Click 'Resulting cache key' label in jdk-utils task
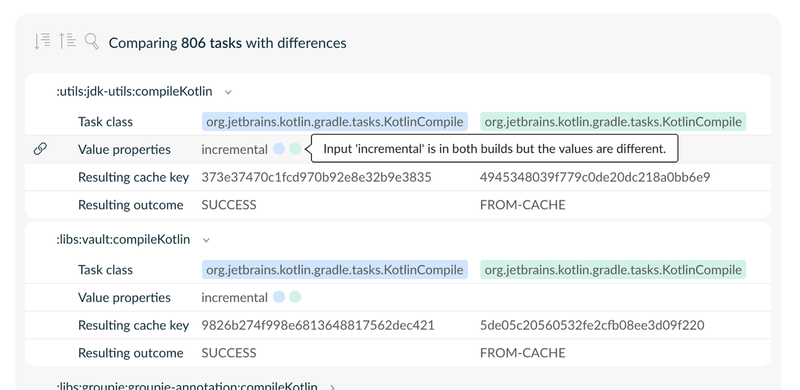Viewport: 800px width, 390px height. (x=133, y=177)
